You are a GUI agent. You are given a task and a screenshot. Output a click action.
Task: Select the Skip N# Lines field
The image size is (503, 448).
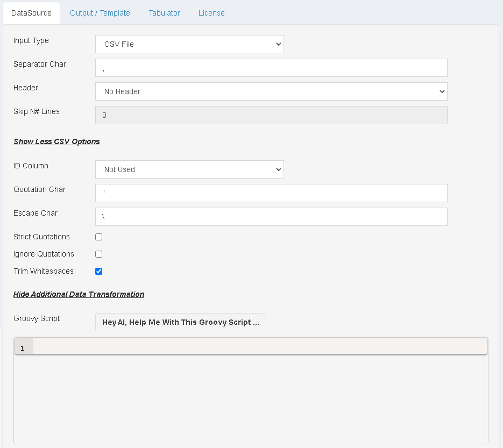point(271,115)
